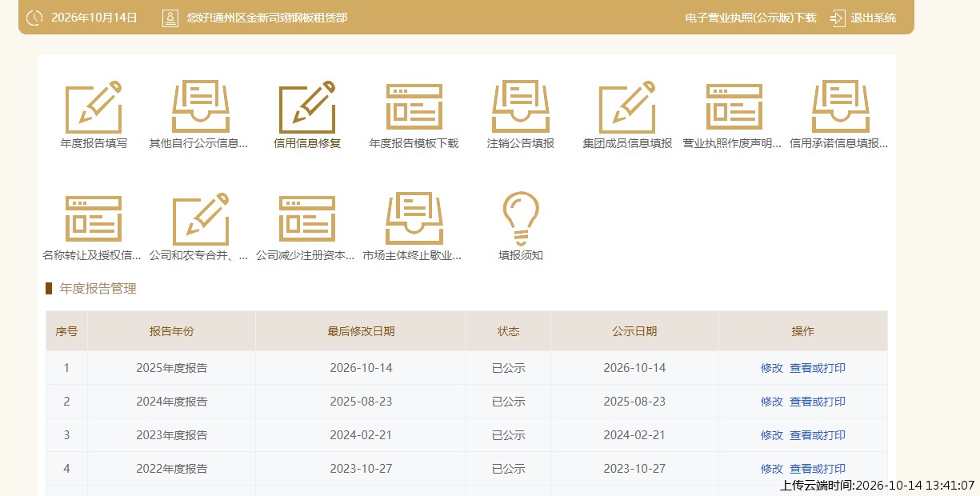The height and width of the screenshot is (496, 980).
Task: Open the 填报须知 lightbulb icon
Action: click(521, 218)
